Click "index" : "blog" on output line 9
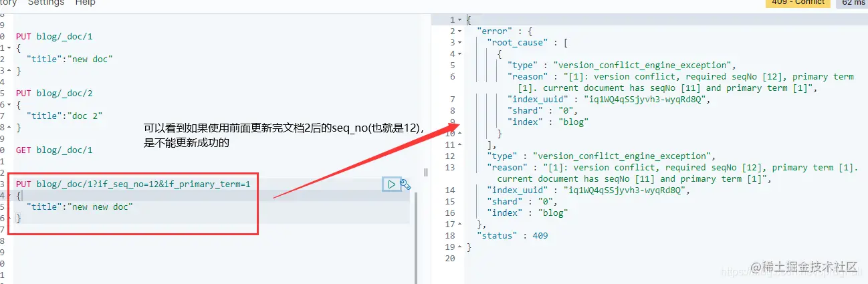The image size is (868, 284). click(x=548, y=122)
